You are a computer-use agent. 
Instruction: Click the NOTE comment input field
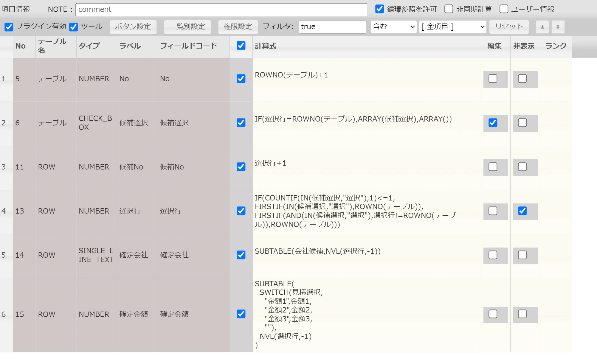point(221,10)
